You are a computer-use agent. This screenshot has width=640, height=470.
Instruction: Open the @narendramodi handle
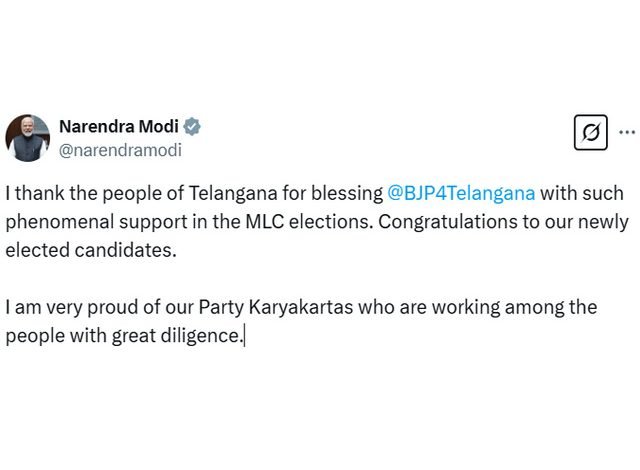tap(120, 150)
